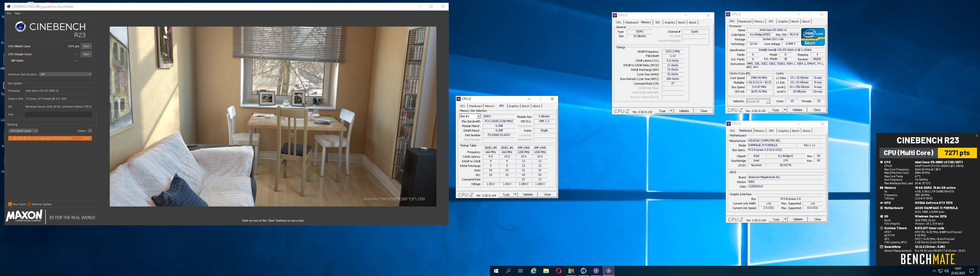Click the System Timers stopwatch icon

[x=881, y=228]
